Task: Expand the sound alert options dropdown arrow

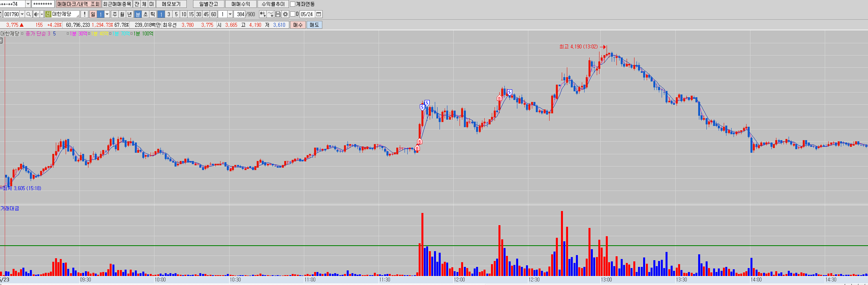Action: coord(42,14)
